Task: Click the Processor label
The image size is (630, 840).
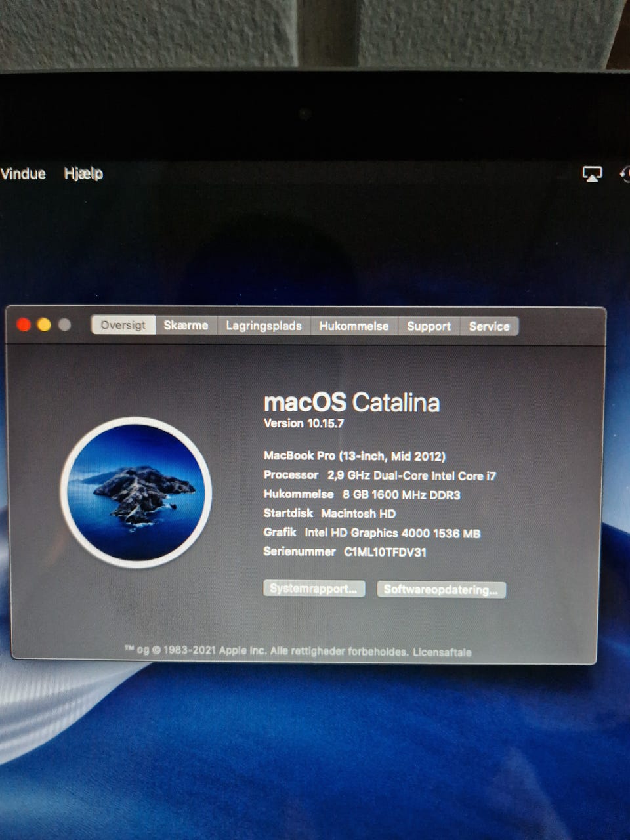Action: coord(291,475)
